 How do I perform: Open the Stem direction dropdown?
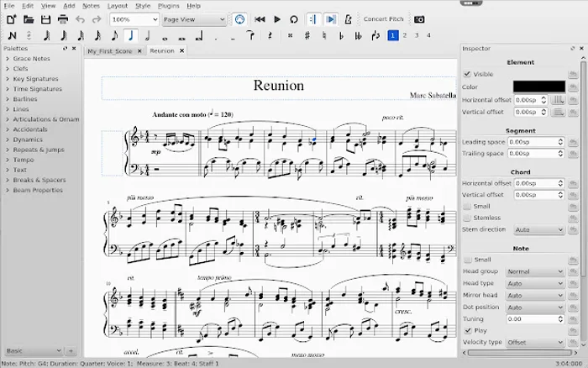click(538, 229)
